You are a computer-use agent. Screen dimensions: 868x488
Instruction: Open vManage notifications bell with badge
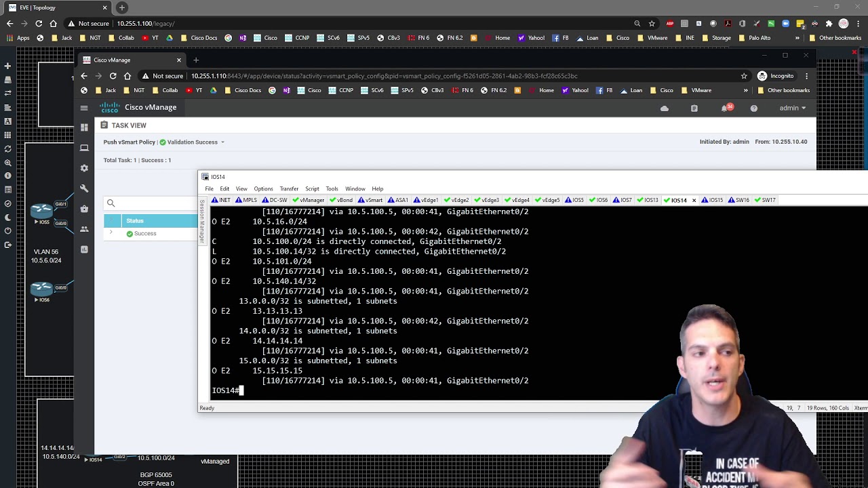point(727,108)
